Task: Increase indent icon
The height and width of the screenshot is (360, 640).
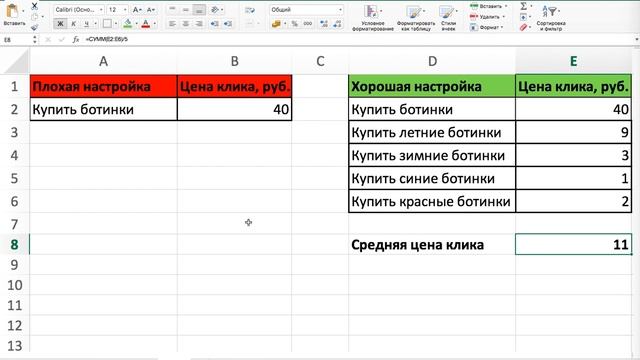Action: [228, 24]
